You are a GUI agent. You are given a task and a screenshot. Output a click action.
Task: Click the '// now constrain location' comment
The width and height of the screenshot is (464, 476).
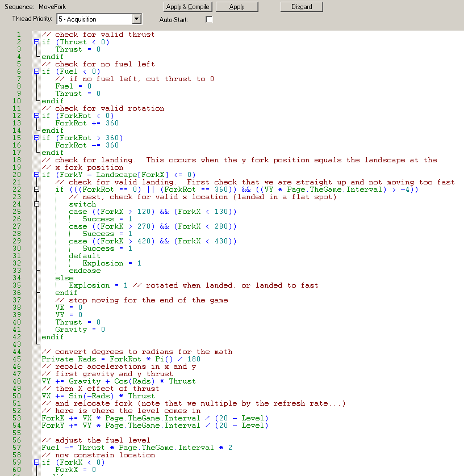click(x=98, y=455)
